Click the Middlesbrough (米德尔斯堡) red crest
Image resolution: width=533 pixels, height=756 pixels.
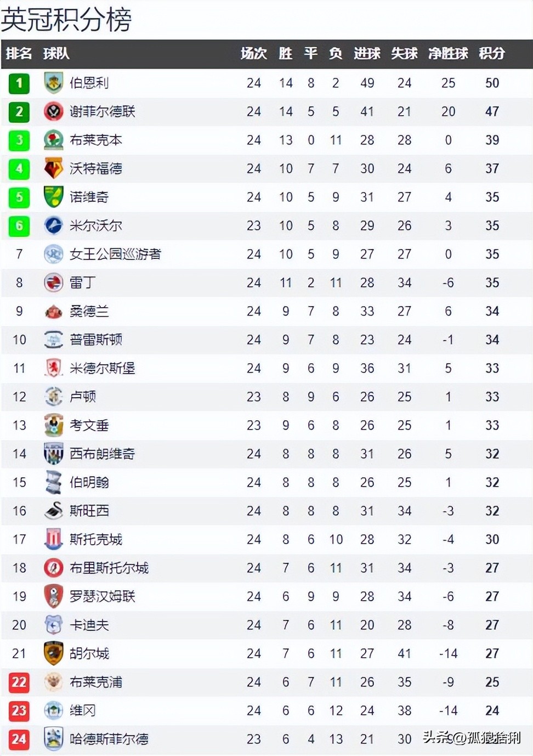[53, 368]
